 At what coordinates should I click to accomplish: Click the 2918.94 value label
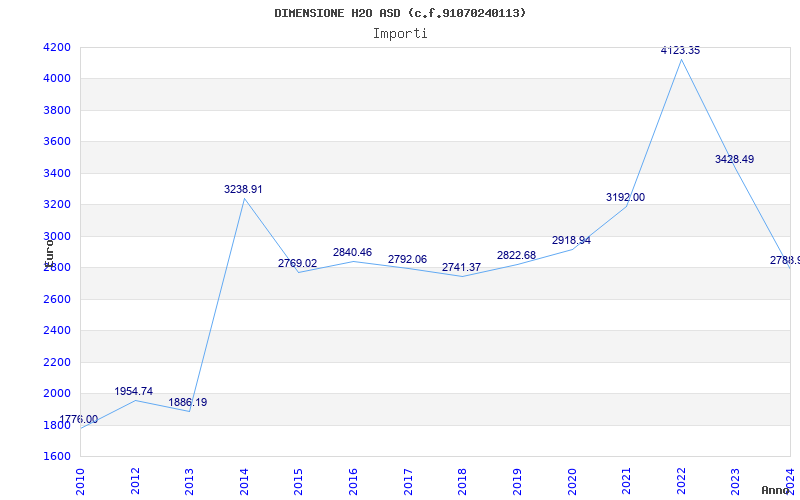pyautogui.click(x=571, y=240)
